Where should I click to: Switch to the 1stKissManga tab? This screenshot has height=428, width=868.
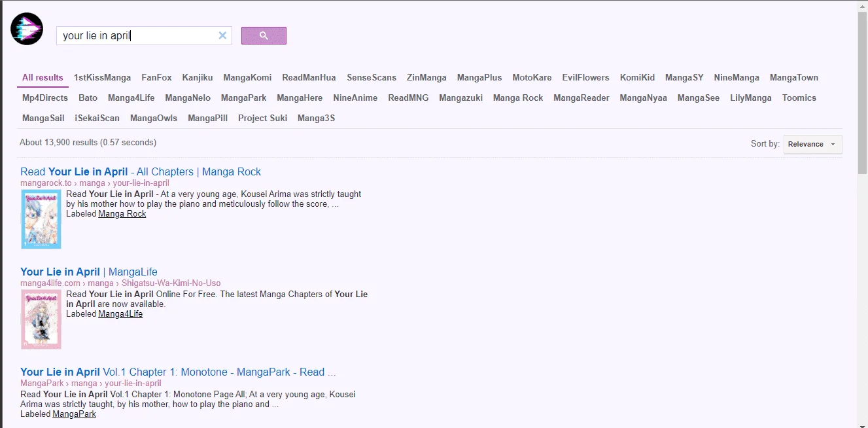pyautogui.click(x=102, y=77)
